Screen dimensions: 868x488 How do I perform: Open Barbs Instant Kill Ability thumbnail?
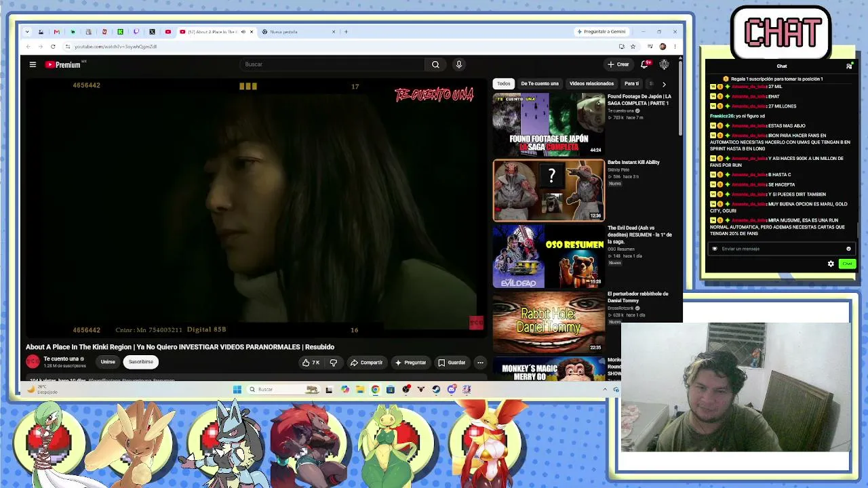pyautogui.click(x=549, y=190)
